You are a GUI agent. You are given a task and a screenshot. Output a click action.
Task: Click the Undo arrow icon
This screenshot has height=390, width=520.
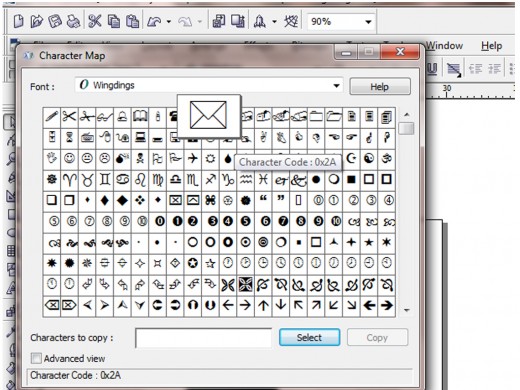coord(154,22)
